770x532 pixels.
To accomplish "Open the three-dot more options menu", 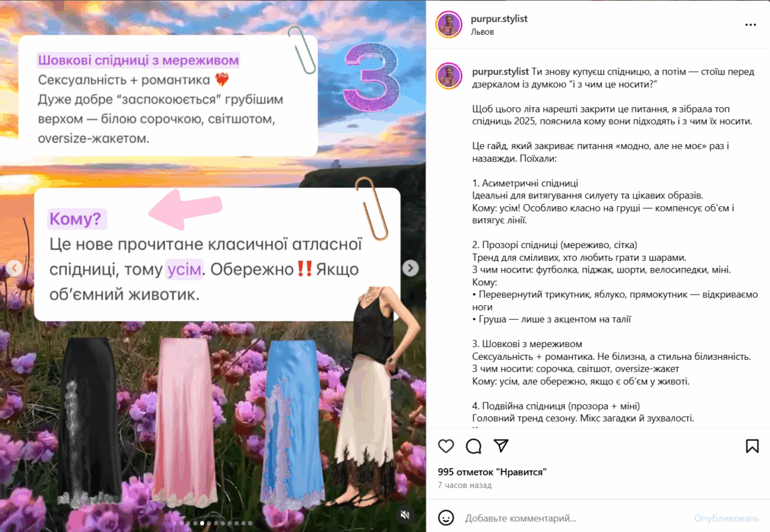I will pyautogui.click(x=750, y=25).
